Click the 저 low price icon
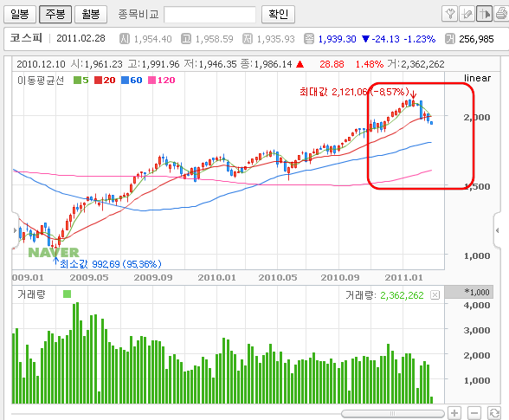The width and height of the screenshot is (509, 420). [248, 39]
